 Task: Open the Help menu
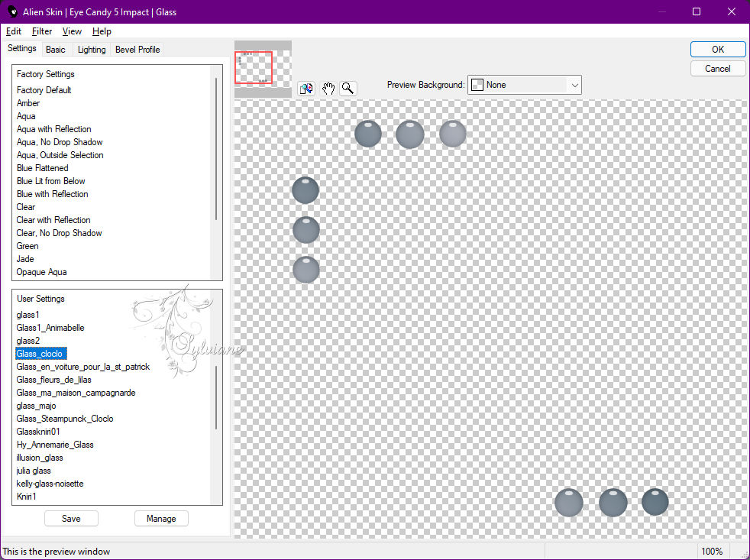[102, 31]
